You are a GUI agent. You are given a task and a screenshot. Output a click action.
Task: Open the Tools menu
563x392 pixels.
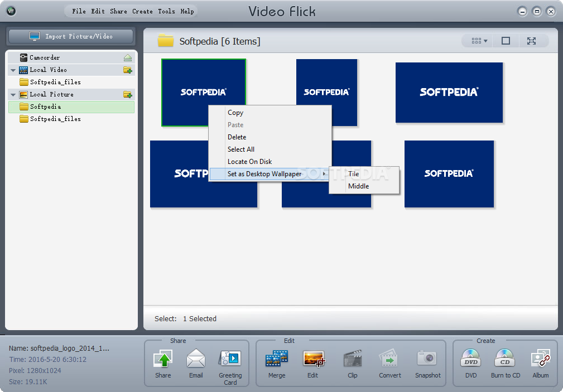coord(166,11)
